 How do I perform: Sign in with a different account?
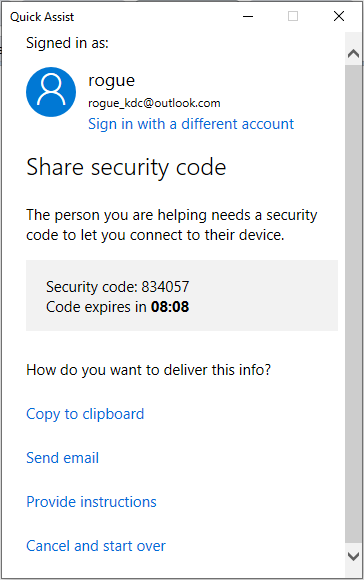pyautogui.click(x=191, y=124)
